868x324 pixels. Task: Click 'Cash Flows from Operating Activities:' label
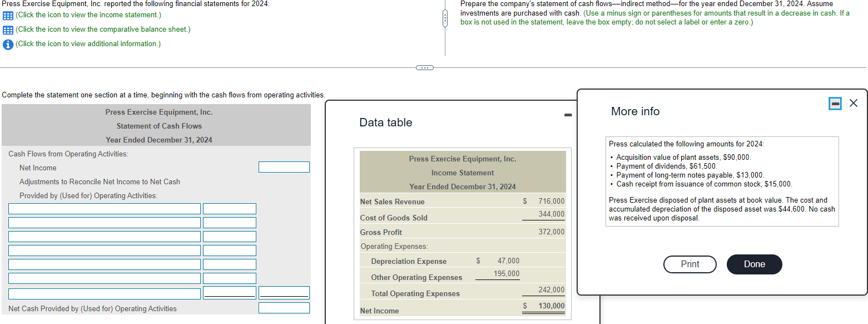(68, 154)
